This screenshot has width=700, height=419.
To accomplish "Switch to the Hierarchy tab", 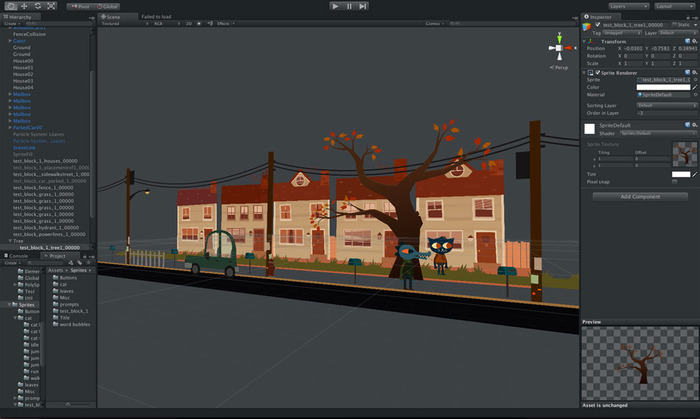I will [20, 17].
